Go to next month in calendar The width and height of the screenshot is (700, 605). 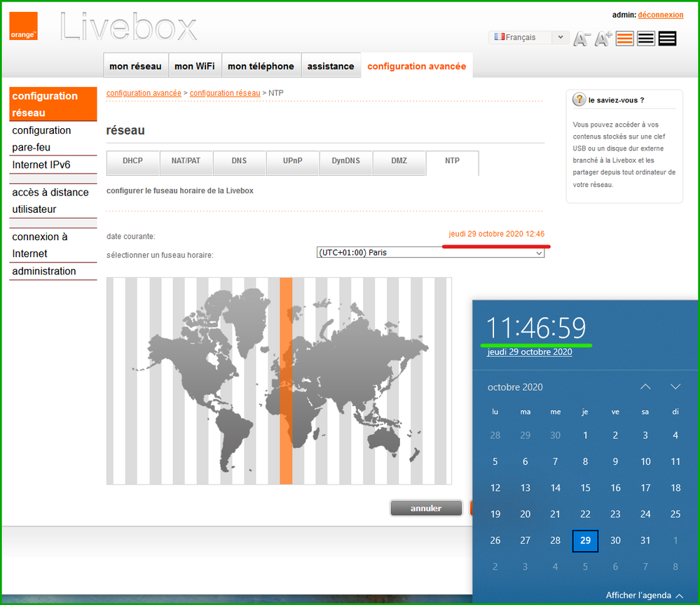(x=675, y=387)
